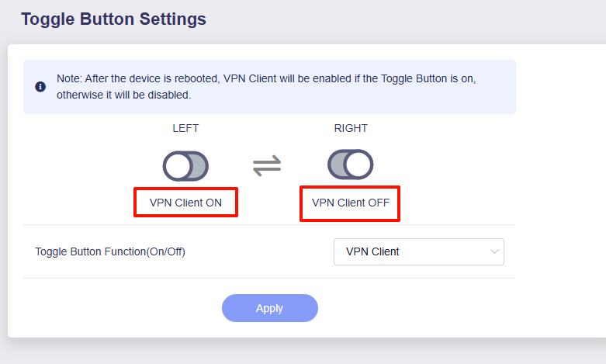Viewport: 606px width, 364px height.
Task: Click the VPN Client OFF label
Action: click(350, 203)
